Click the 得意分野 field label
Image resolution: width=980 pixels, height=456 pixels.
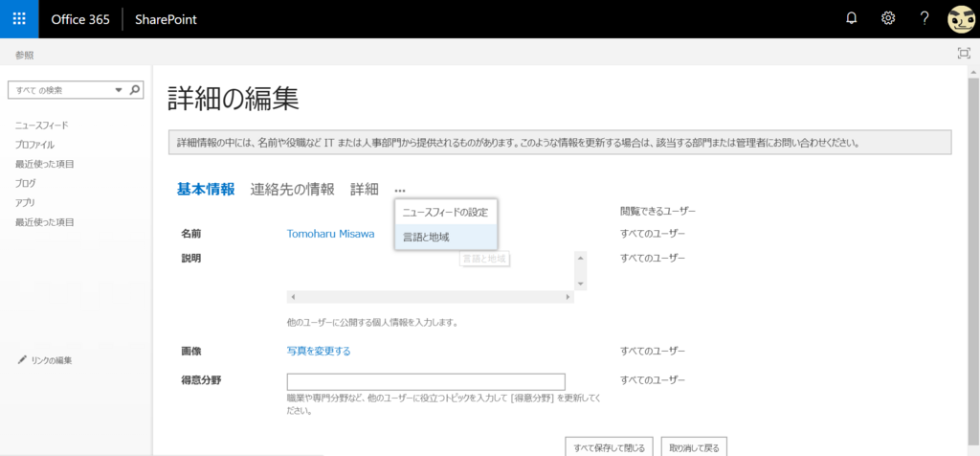tap(201, 379)
